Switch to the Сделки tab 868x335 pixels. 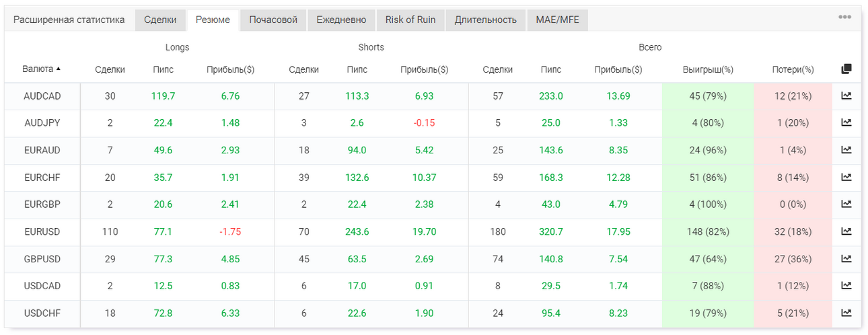tap(160, 20)
